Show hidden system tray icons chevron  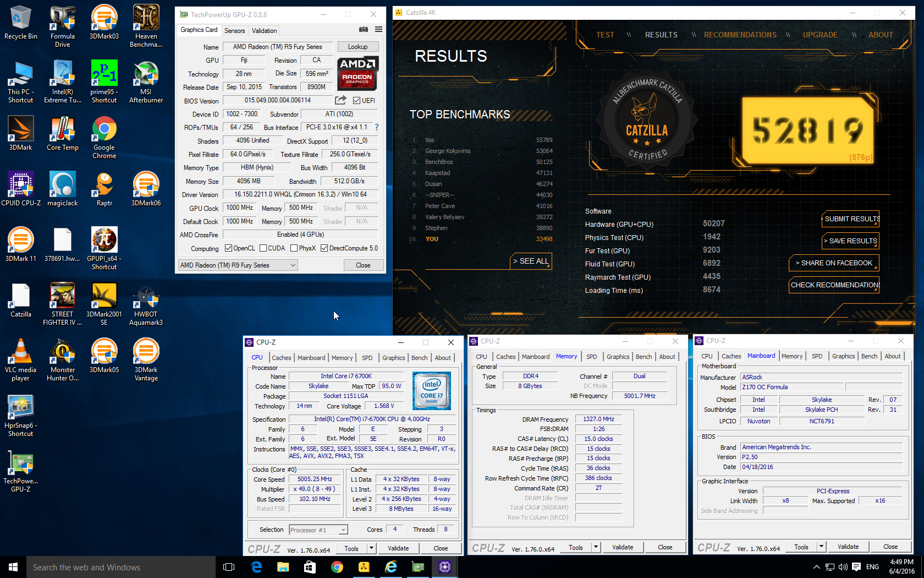pyautogui.click(x=816, y=567)
